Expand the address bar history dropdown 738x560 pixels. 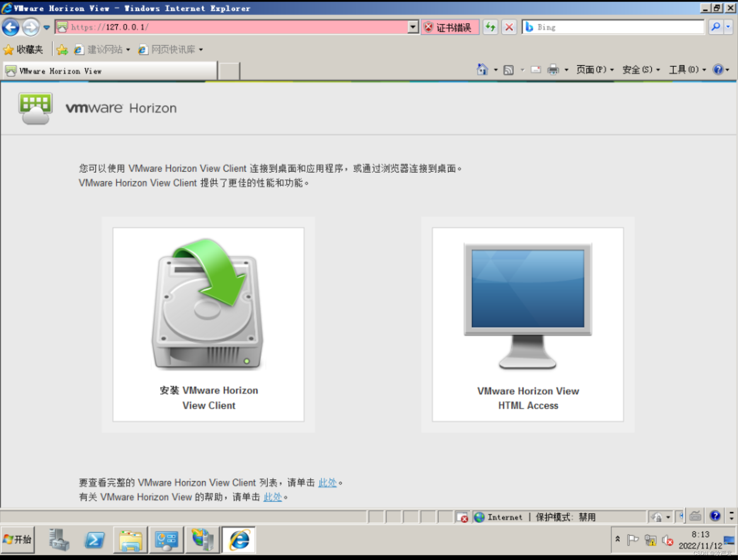[413, 27]
